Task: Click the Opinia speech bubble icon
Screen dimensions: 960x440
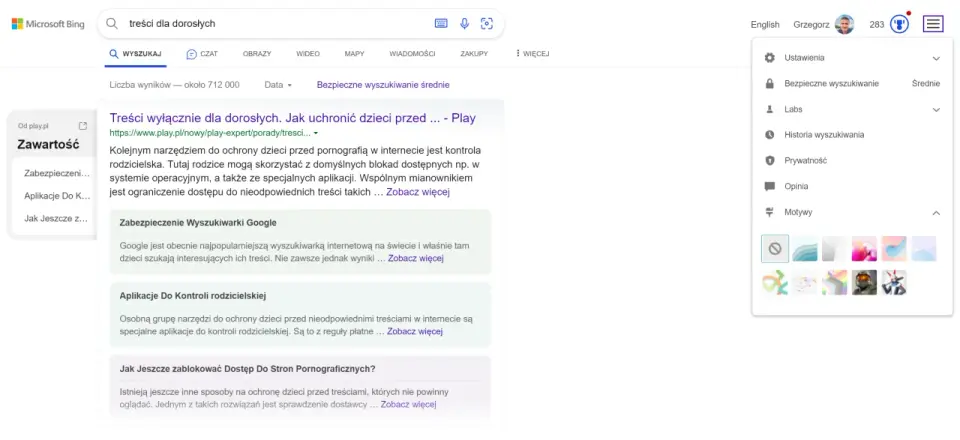Action: point(770,186)
